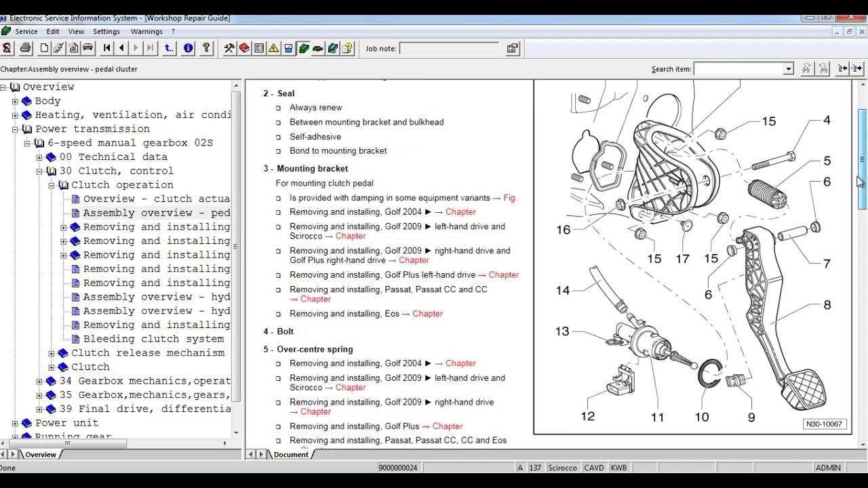Click the red book icon in the toolbar

[244, 48]
